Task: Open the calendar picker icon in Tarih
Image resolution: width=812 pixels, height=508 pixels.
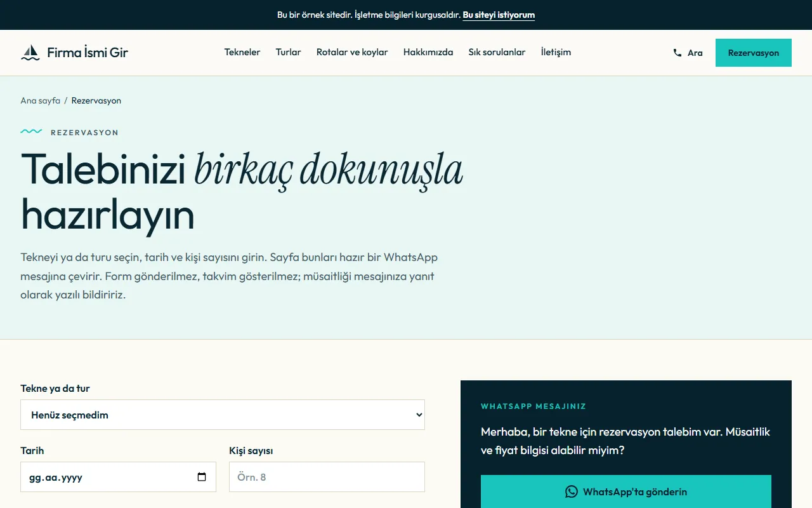Action: click(202, 477)
